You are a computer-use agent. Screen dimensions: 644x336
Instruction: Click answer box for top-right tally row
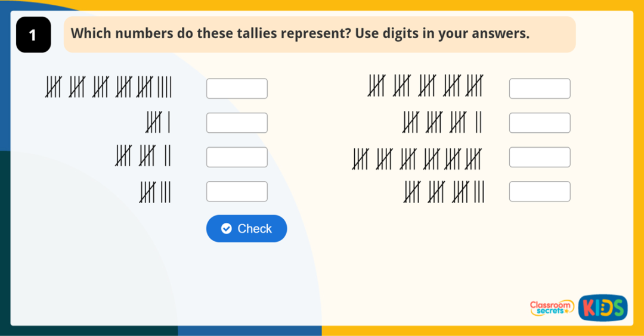point(539,89)
